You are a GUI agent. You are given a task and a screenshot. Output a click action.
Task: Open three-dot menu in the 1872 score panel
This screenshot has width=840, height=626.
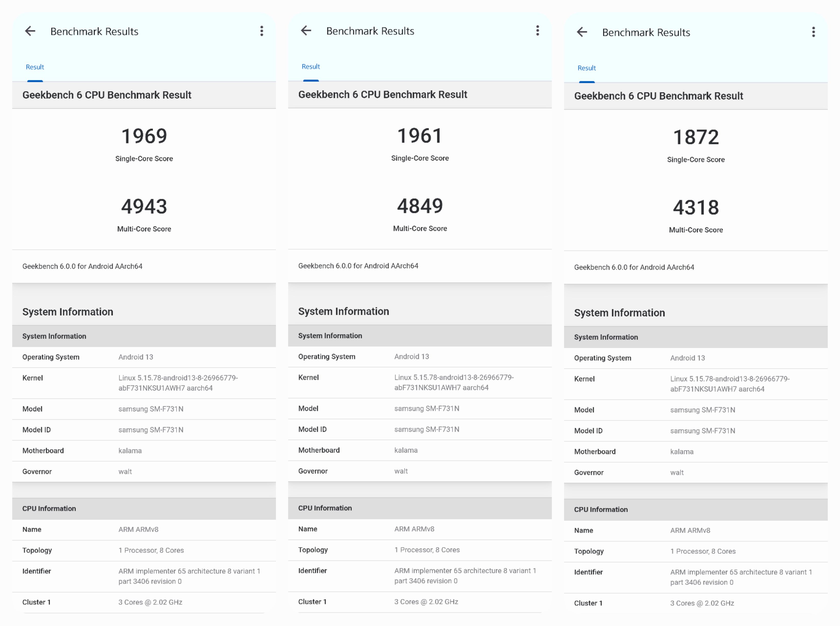pyautogui.click(x=814, y=32)
